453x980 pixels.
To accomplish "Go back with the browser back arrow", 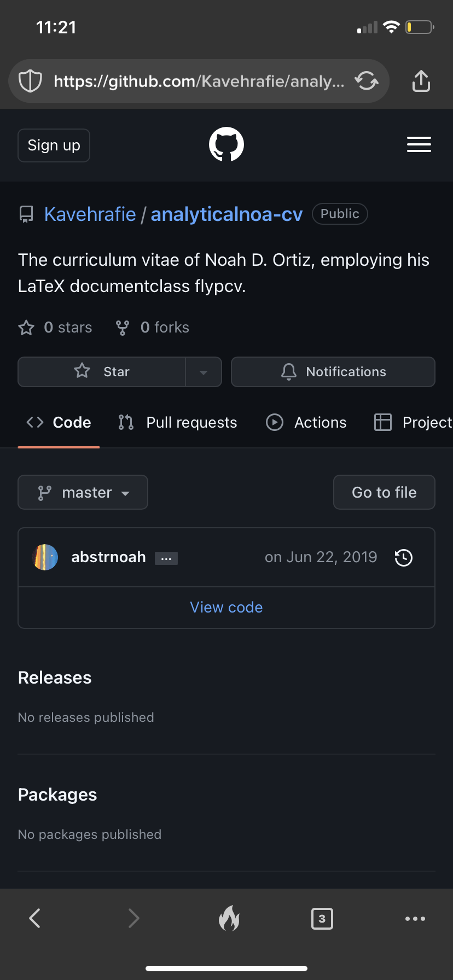I will [35, 918].
